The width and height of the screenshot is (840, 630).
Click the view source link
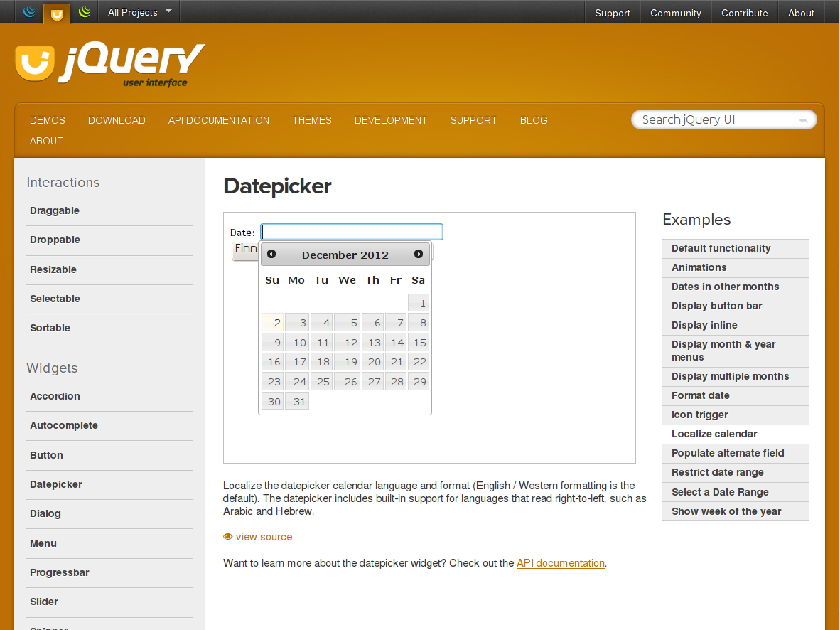[x=264, y=537]
